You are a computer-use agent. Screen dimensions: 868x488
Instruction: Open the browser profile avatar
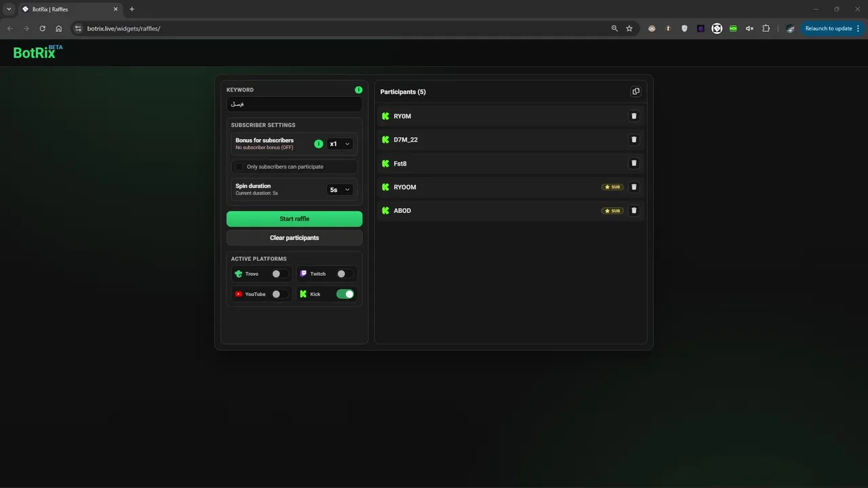tap(790, 28)
